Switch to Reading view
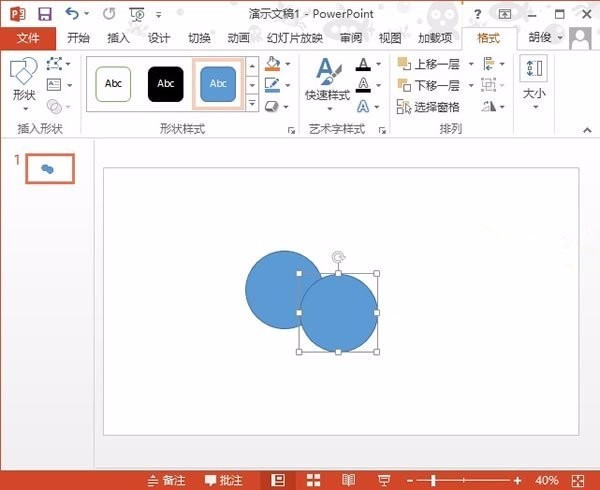The width and height of the screenshot is (600, 490). tap(348, 480)
